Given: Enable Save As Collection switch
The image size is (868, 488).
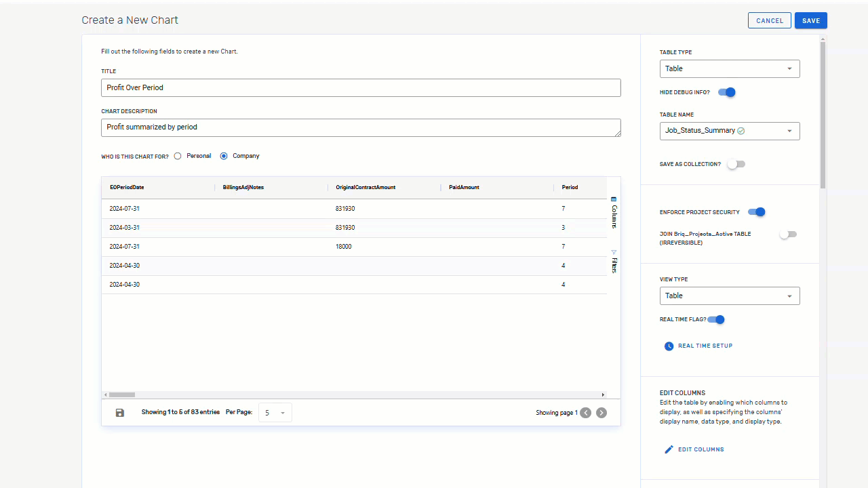Looking at the screenshot, I should (x=736, y=164).
